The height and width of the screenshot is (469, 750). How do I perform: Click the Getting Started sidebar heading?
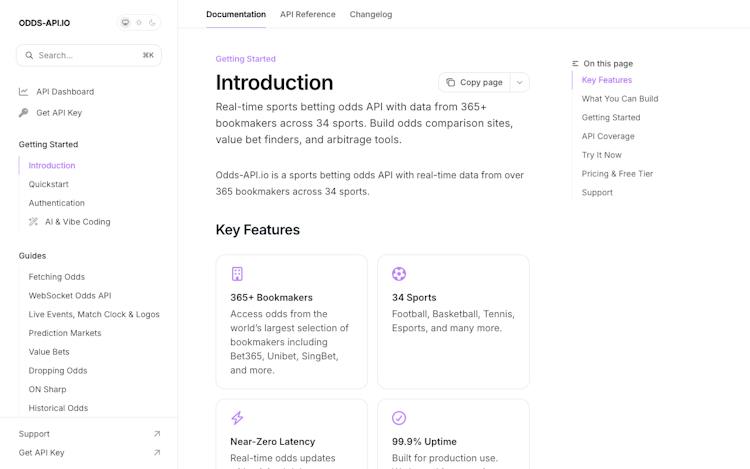pyautogui.click(x=48, y=144)
